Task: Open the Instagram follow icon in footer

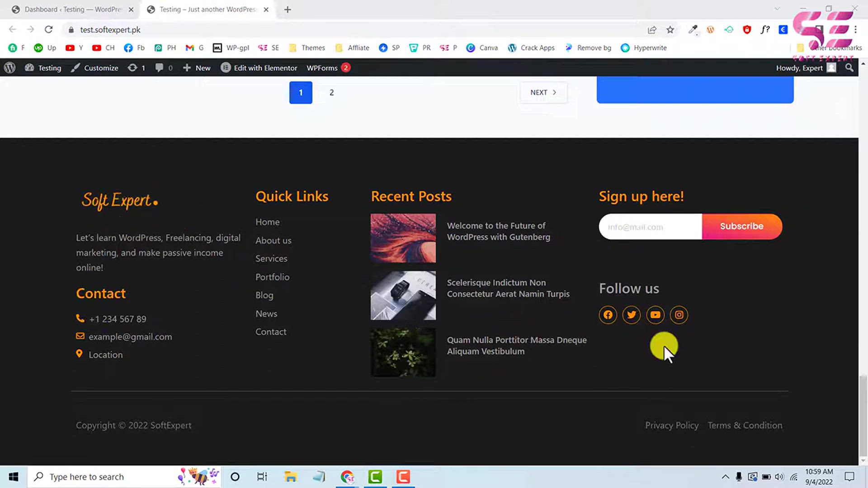Action: coord(679,315)
